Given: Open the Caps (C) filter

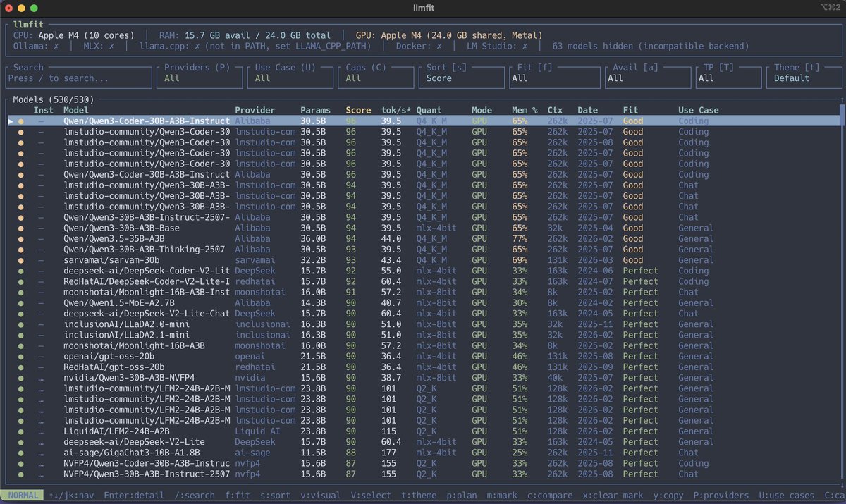Looking at the screenshot, I should (375, 78).
